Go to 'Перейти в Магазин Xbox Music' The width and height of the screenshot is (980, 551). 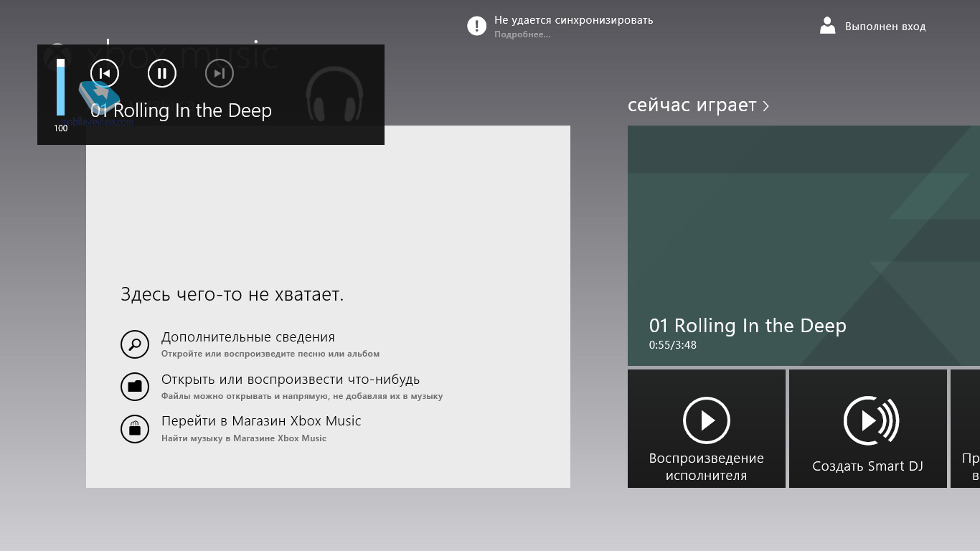point(261,421)
